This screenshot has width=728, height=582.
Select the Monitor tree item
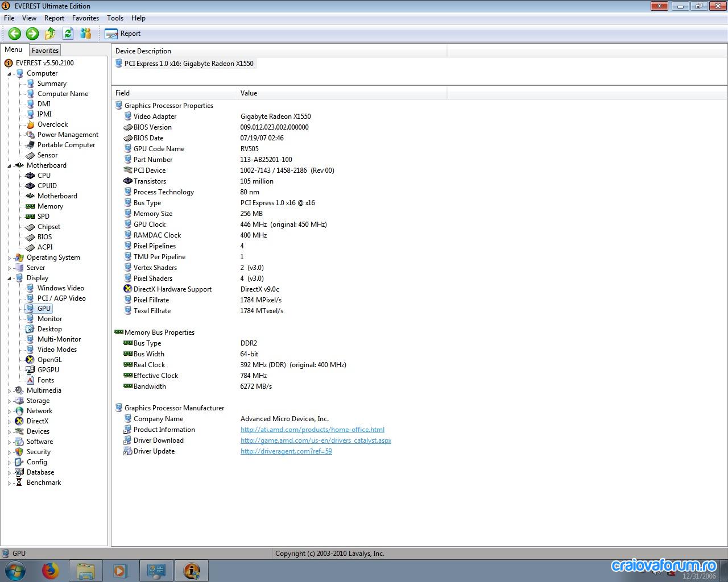[50, 319]
